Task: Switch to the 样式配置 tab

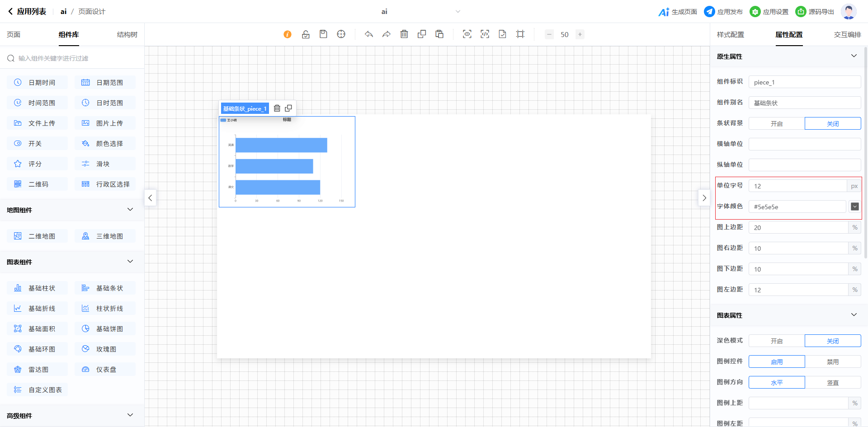Action: [730, 35]
